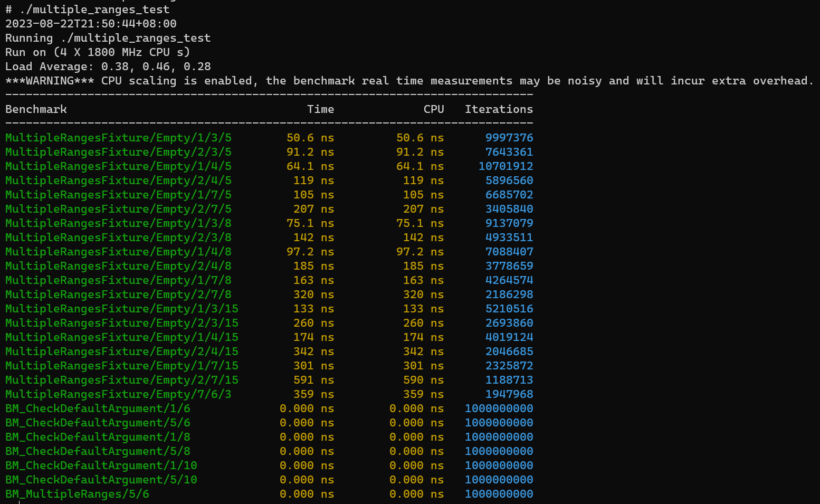Click the timestamp '2023-08-22T21:50:44+08:00'

point(91,24)
